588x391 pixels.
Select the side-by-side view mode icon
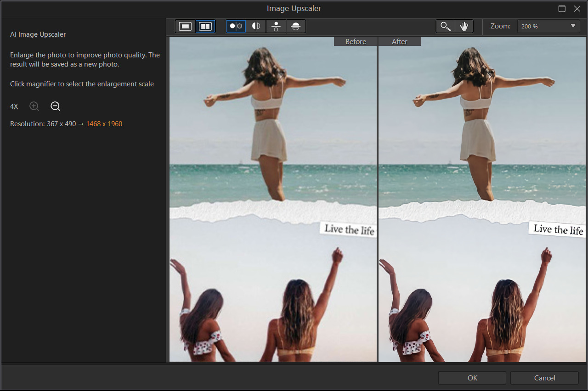tap(205, 26)
